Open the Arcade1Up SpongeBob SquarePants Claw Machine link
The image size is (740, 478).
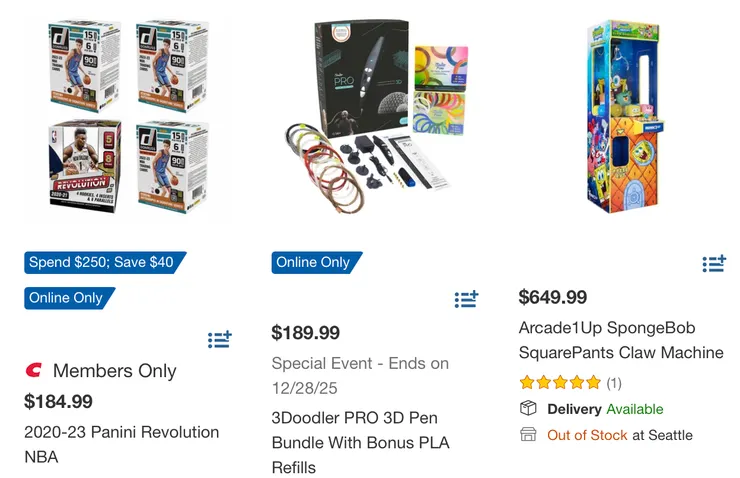point(620,340)
